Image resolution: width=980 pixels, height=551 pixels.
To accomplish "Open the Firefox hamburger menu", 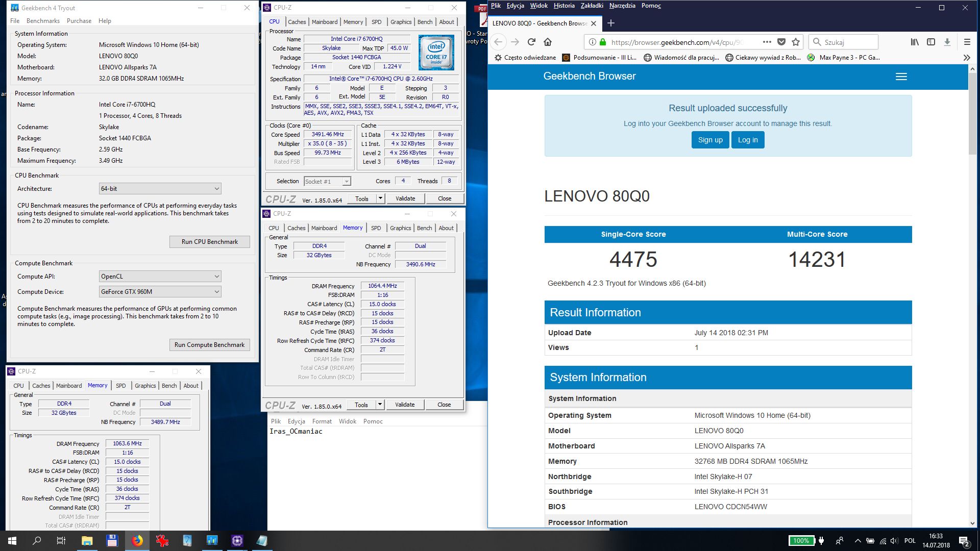I will (x=967, y=42).
